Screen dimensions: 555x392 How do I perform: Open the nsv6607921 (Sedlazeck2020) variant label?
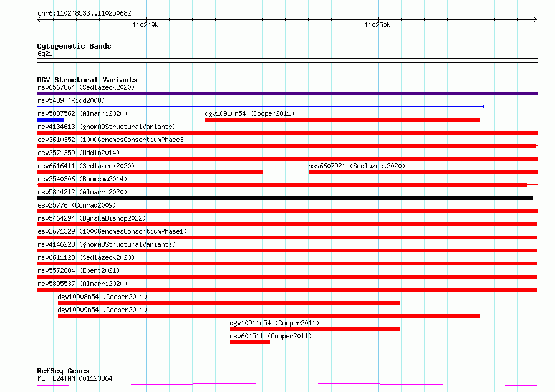tap(357, 166)
